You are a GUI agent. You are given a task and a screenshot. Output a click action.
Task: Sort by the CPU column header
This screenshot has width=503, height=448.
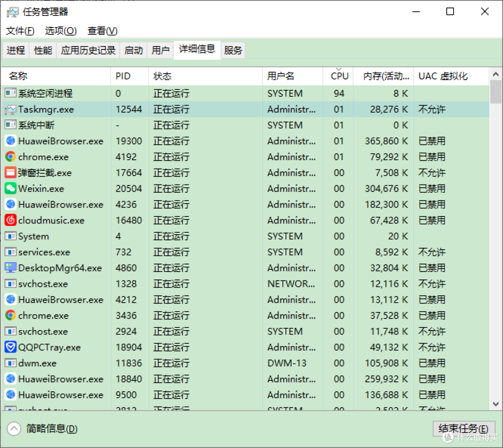[338, 76]
